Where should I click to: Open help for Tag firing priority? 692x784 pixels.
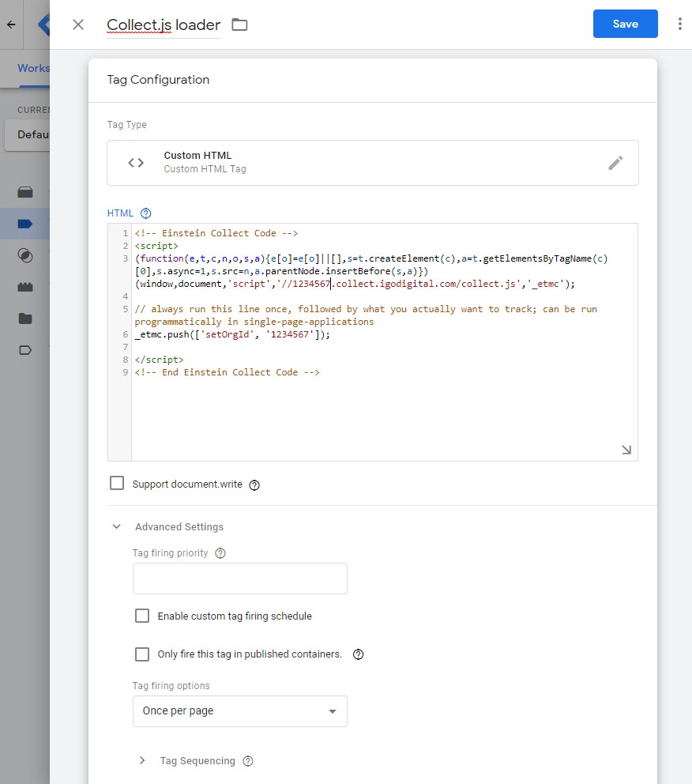(x=220, y=553)
